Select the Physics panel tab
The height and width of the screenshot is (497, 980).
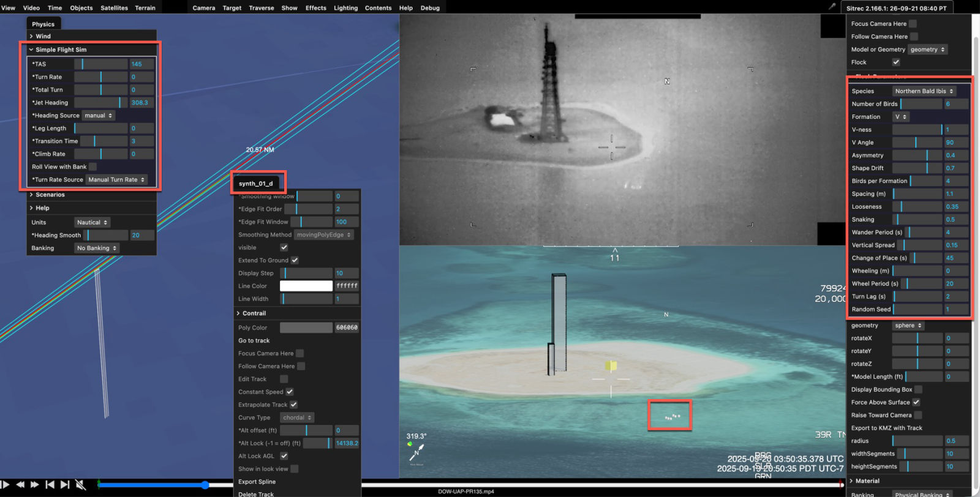pyautogui.click(x=43, y=24)
